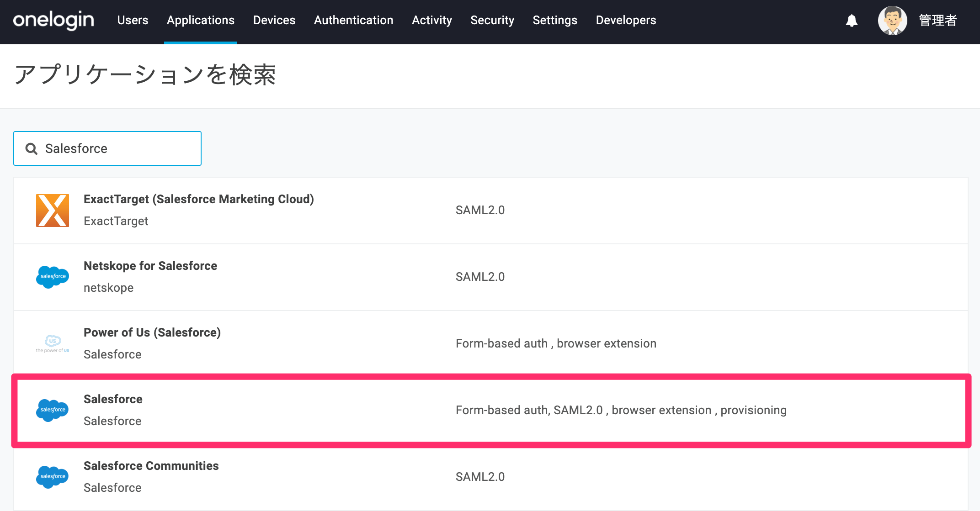Select Netskope for Salesforce app
This screenshot has width=980, height=511.
point(150,266)
